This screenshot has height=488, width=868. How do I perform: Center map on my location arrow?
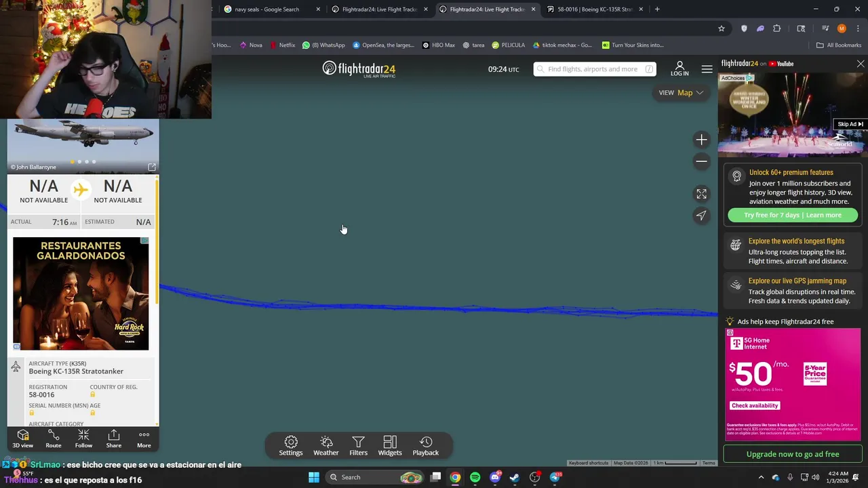[x=701, y=216]
